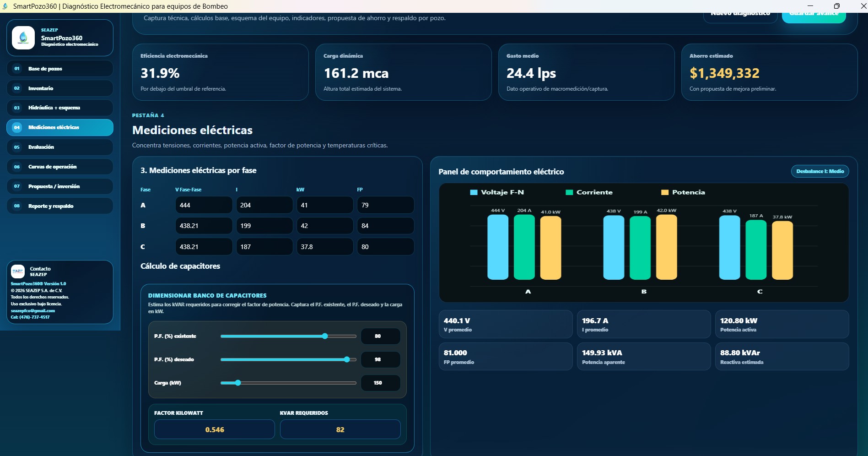Click the 03 badge for Hidráulica + esquema

click(x=17, y=108)
